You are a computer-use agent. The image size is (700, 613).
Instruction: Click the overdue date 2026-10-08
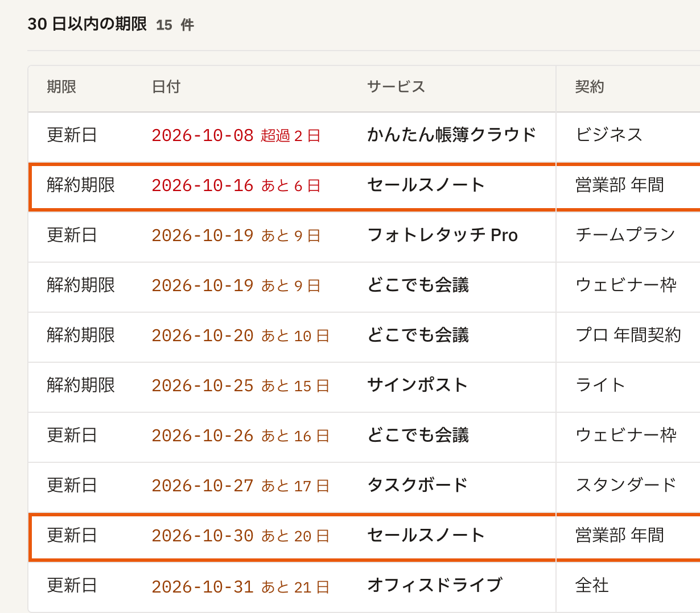coord(203,135)
